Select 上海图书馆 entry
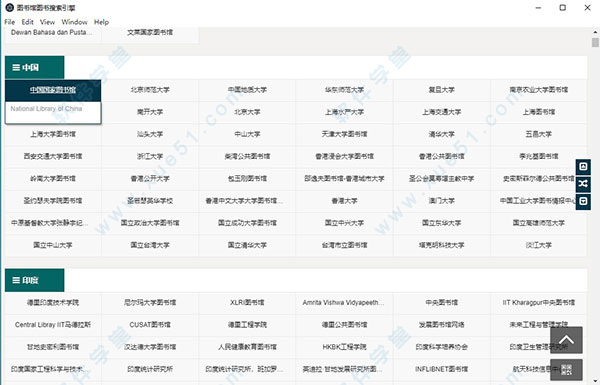Image resolution: width=600 pixels, height=385 pixels. 539,112
